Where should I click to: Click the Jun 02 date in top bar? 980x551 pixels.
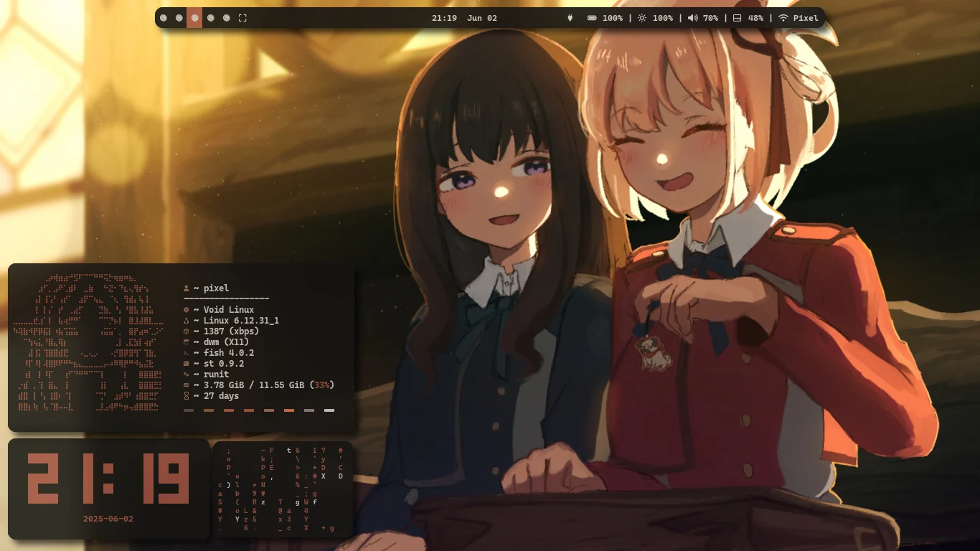point(482,18)
